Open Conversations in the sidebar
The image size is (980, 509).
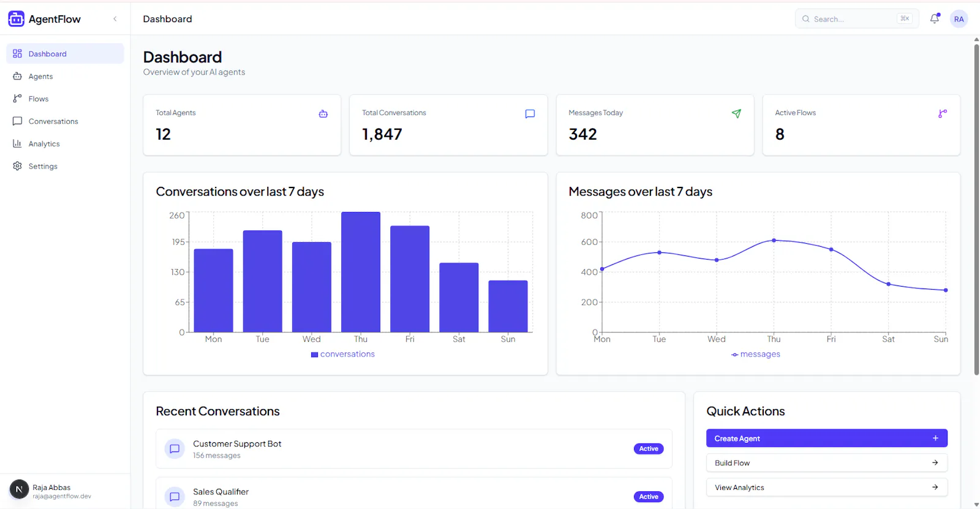65,121
